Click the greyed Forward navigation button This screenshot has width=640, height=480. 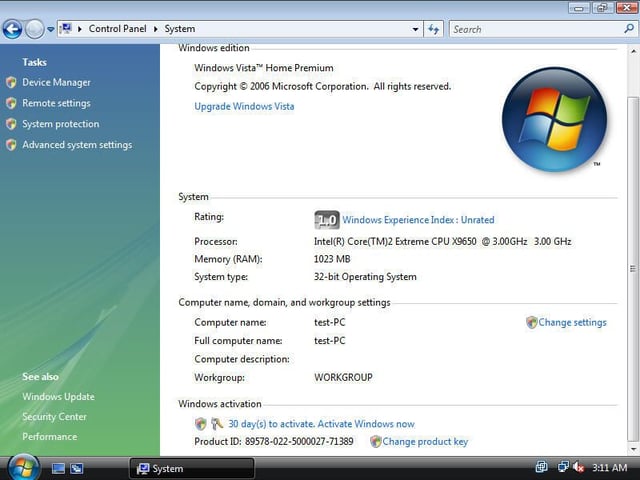(34, 29)
